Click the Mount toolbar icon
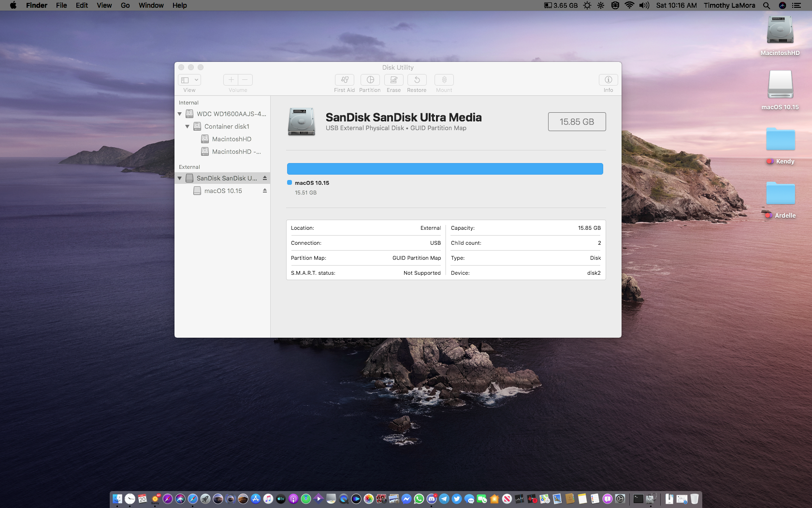Image resolution: width=812 pixels, height=508 pixels. pyautogui.click(x=444, y=80)
